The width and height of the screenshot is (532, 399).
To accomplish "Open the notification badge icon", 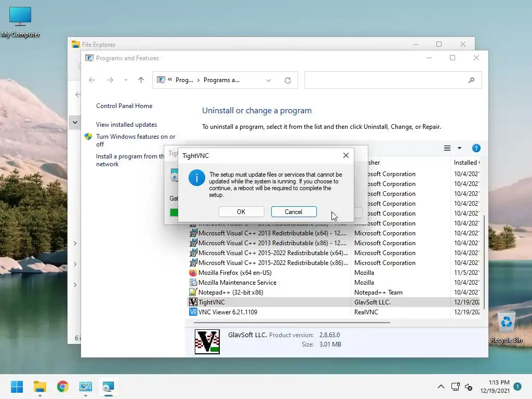I will [517, 387].
